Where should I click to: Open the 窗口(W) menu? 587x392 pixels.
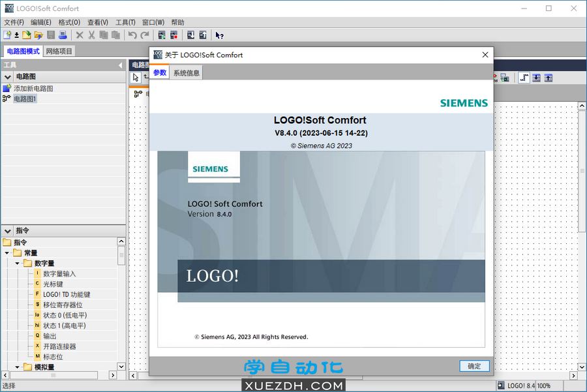pos(153,22)
